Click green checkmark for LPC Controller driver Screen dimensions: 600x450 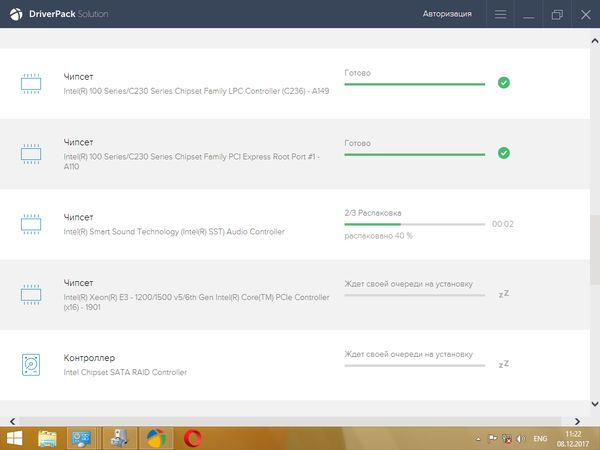click(x=504, y=82)
